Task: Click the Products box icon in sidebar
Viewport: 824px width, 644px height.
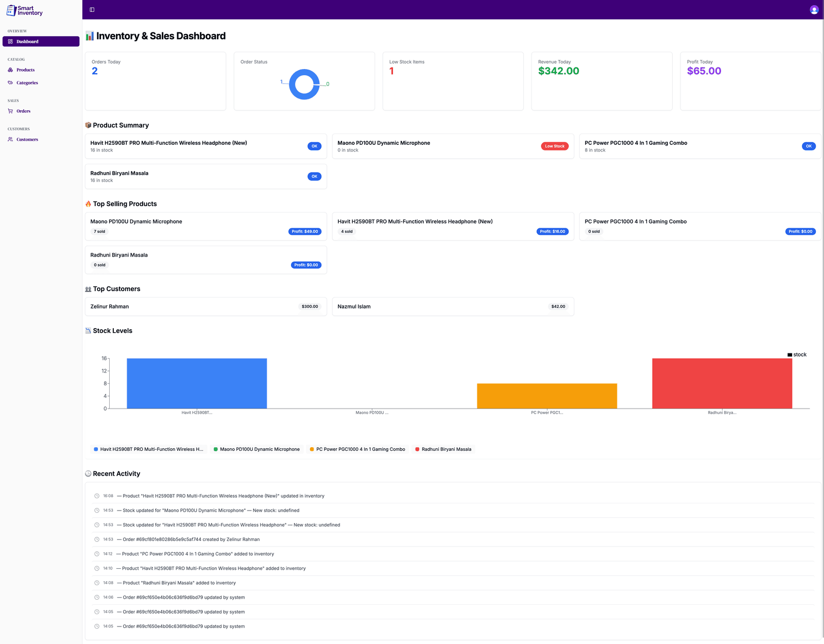Action: coord(10,70)
